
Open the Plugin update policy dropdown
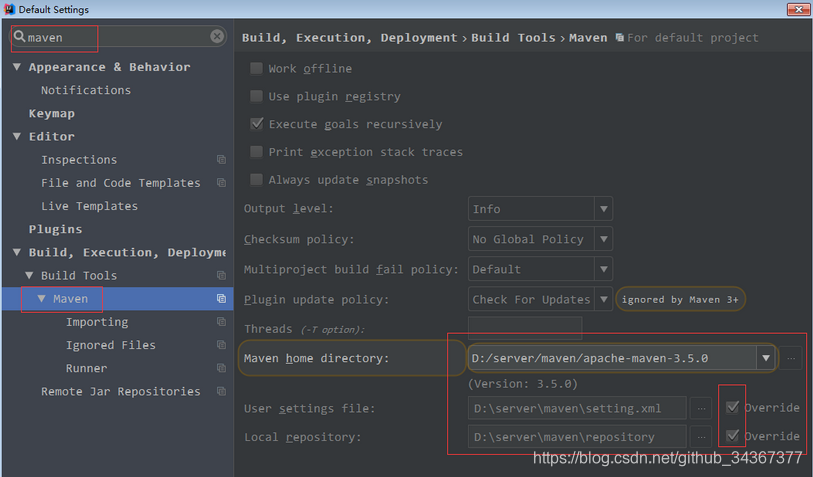click(x=604, y=299)
